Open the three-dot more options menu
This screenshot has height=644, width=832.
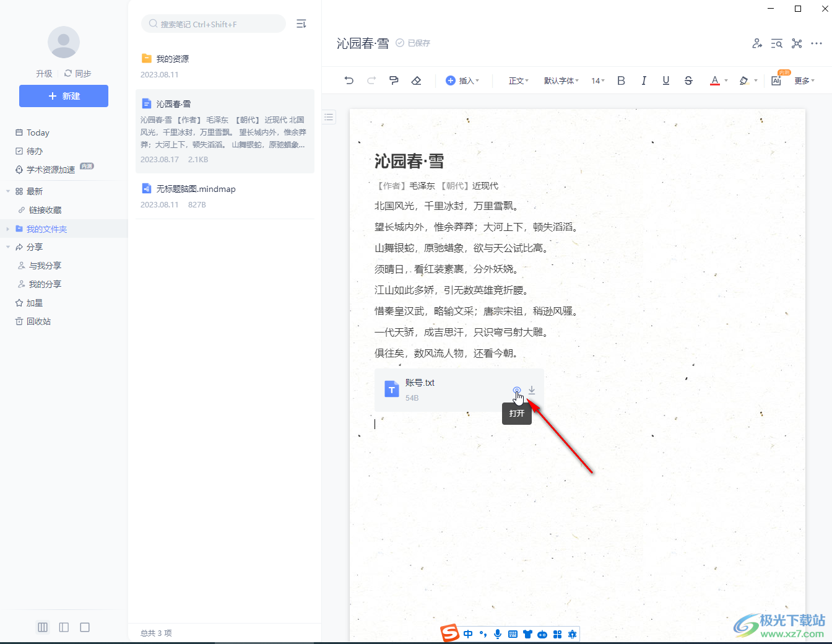pos(817,43)
